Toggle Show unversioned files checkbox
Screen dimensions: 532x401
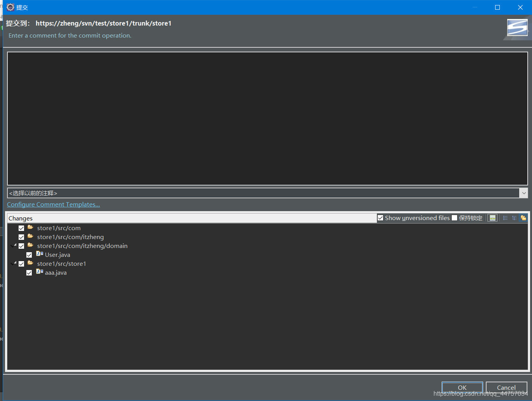click(x=380, y=218)
